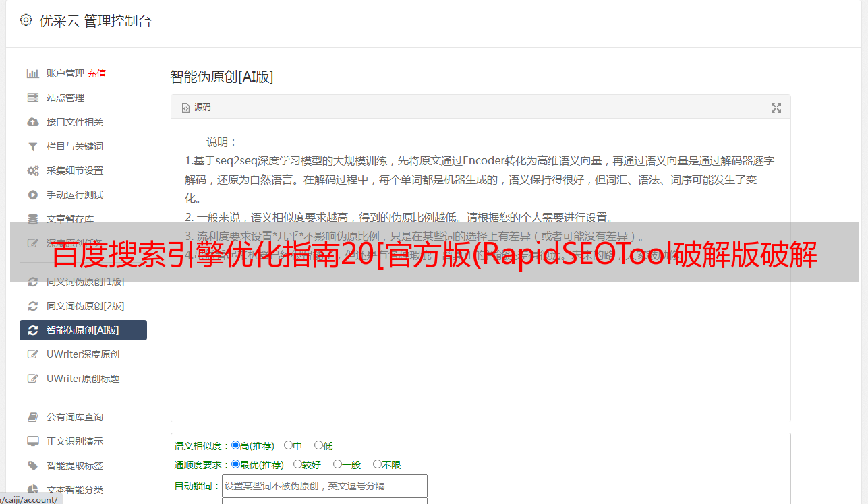Open UWriter原创标题 page
The width and height of the screenshot is (868, 504).
[x=83, y=379]
